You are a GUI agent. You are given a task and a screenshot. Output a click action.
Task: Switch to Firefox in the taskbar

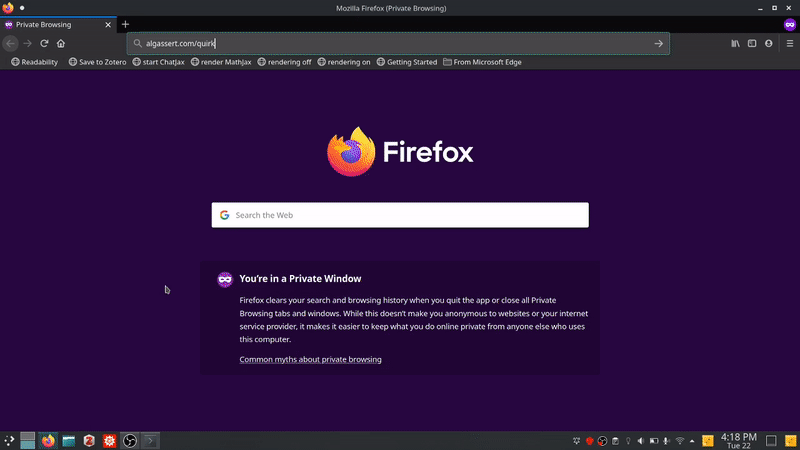[48, 441]
